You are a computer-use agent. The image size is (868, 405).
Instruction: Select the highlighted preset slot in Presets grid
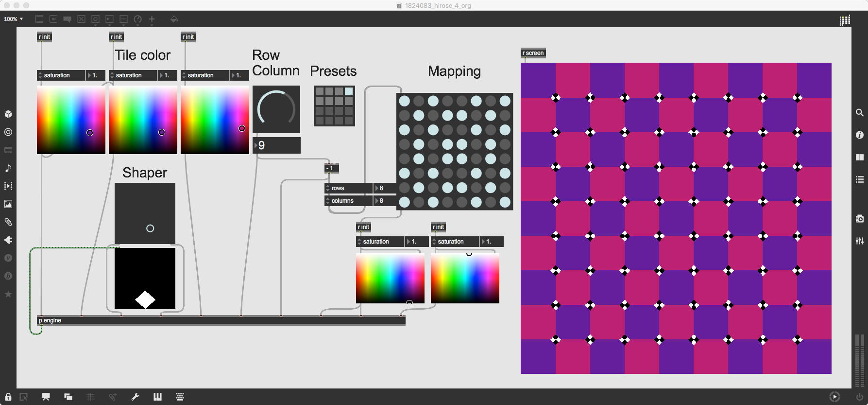[349, 91]
